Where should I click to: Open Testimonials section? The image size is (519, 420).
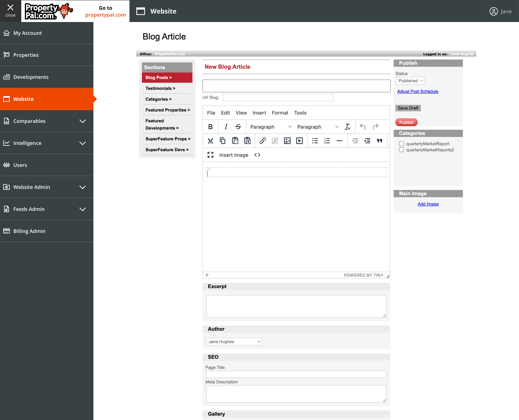(167, 88)
